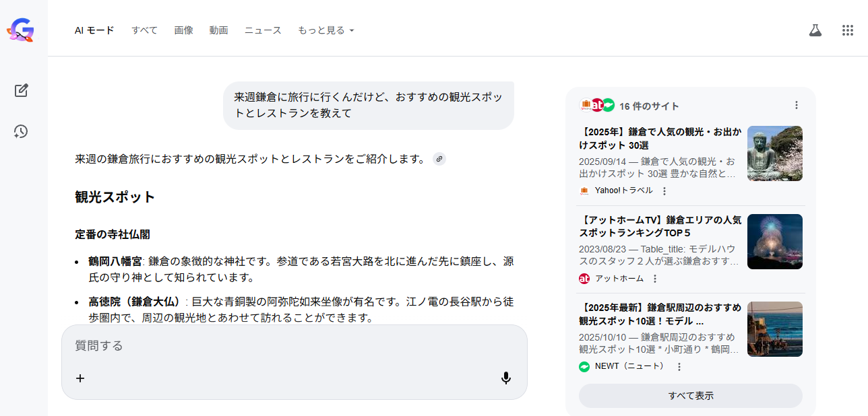This screenshot has height=416, width=868.
Task: Open options menu for the sites panel
Action: point(797,105)
